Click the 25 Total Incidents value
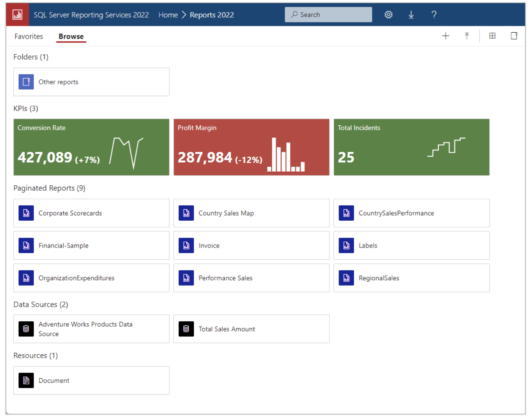 tap(346, 157)
